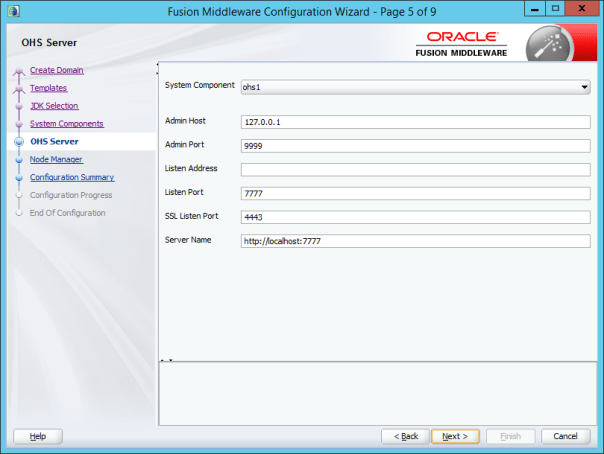This screenshot has height=454, width=604.
Task: Click the Configuration Summary step bullet icon
Action: click(x=18, y=178)
